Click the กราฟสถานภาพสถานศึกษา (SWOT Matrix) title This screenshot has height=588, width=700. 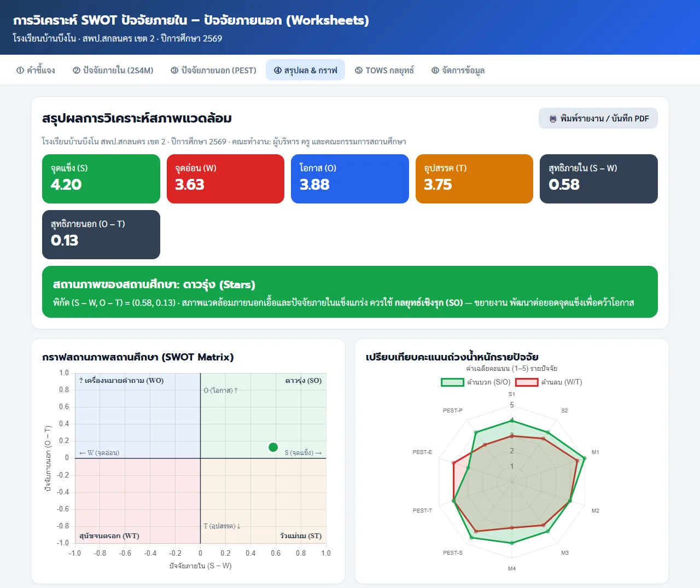point(138,357)
